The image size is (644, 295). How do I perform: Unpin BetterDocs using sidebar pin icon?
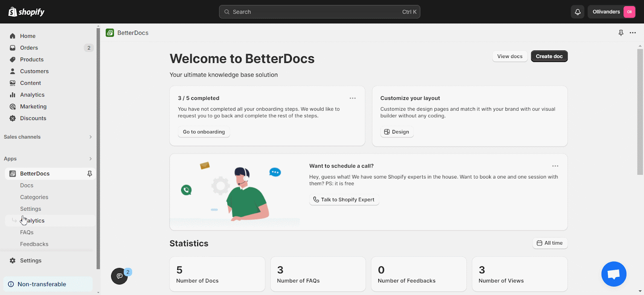(90, 174)
